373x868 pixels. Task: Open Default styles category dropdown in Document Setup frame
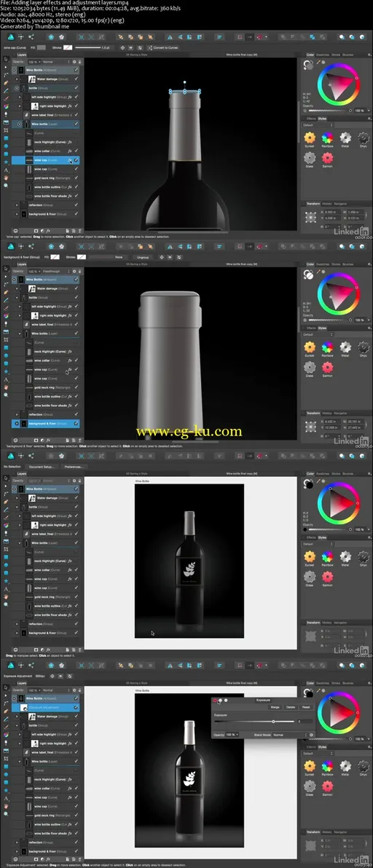(x=318, y=543)
